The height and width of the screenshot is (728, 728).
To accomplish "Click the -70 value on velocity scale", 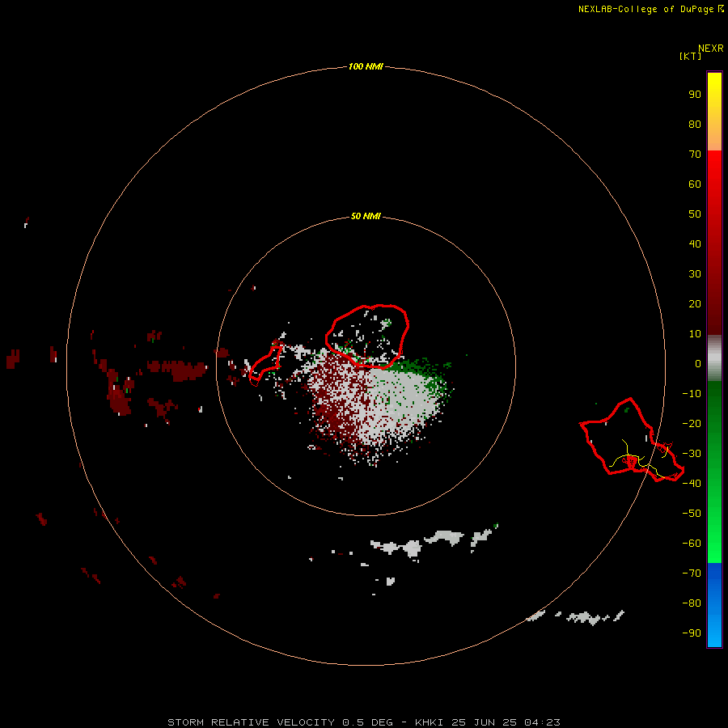I will click(692, 574).
